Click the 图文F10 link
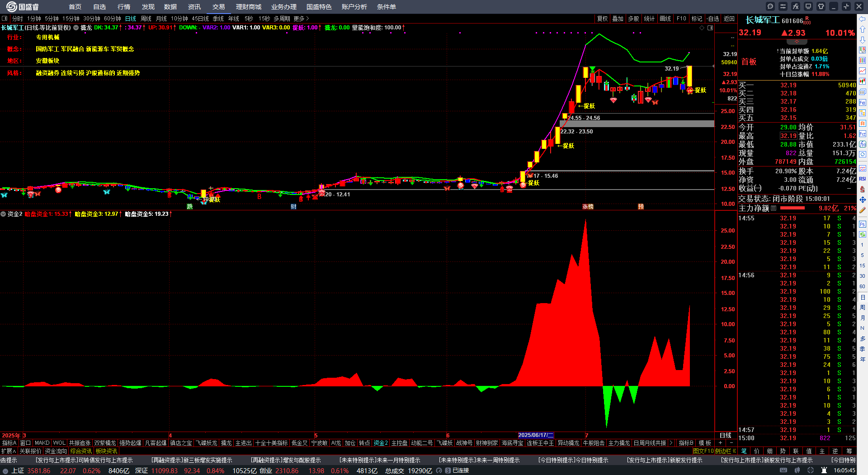The image size is (868, 475). click(703, 451)
